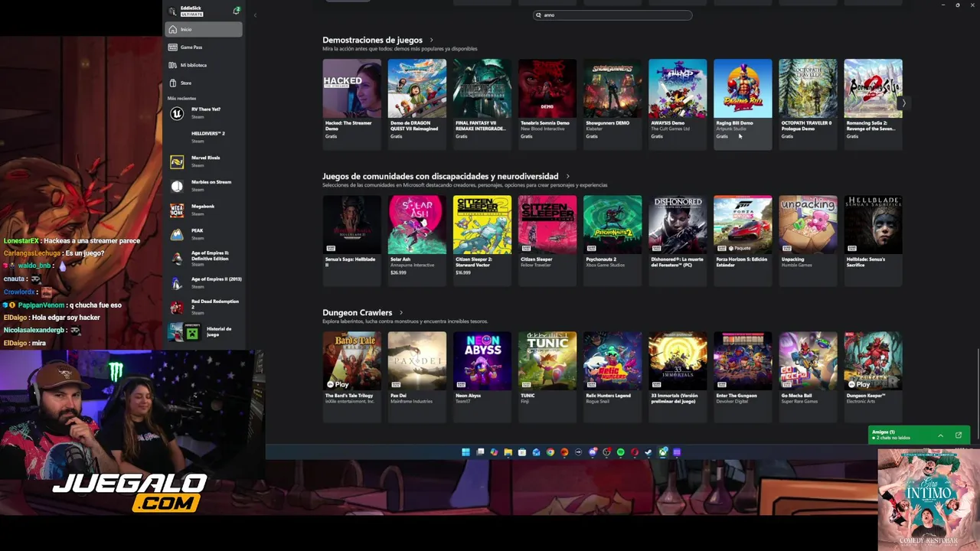Open AWAYSIS Demo tile
Image resolution: width=980 pixels, height=551 pixels.
(x=678, y=103)
